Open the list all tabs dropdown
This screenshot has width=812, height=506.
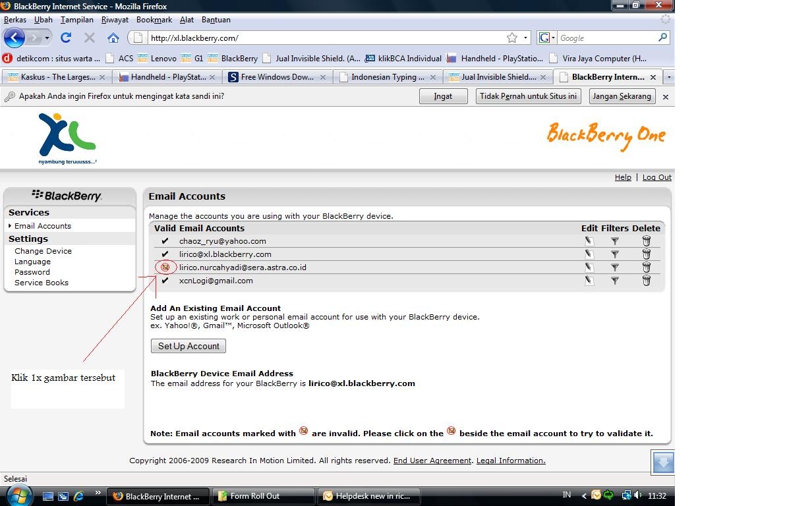coord(669,77)
